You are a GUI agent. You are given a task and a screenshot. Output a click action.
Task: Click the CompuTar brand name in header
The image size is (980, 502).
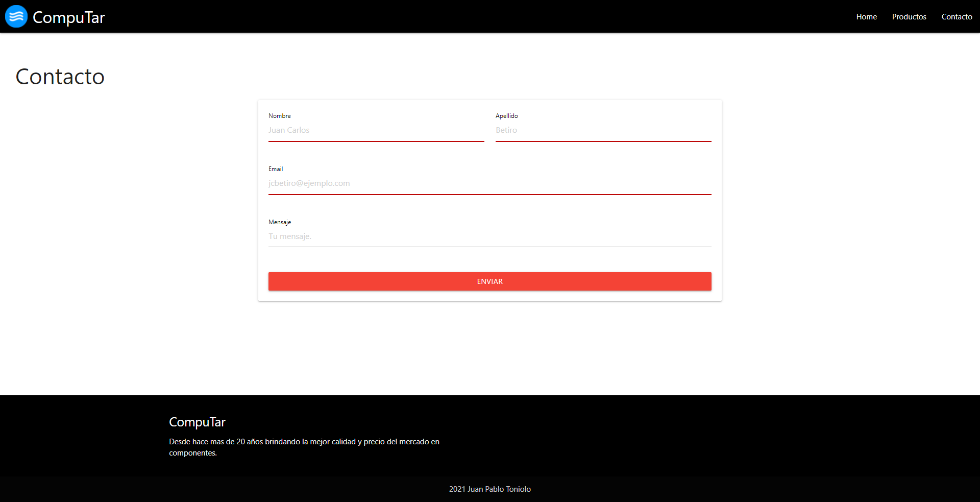click(x=69, y=17)
